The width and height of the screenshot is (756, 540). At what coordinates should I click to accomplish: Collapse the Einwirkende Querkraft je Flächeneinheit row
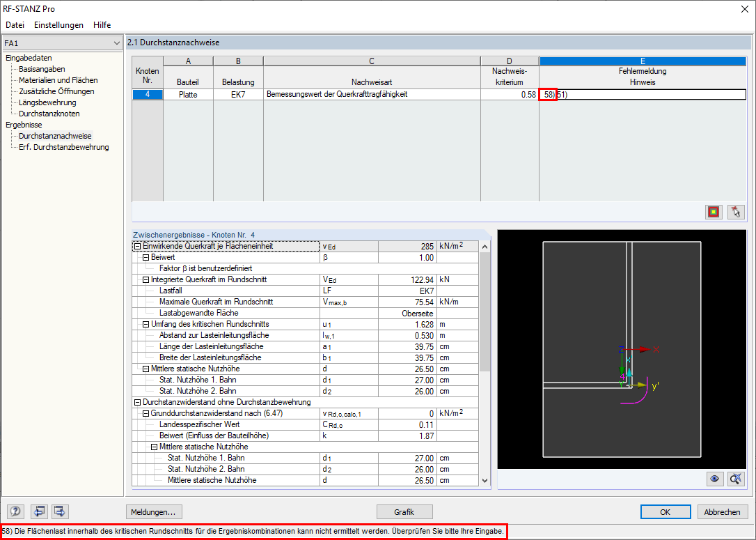coord(139,246)
